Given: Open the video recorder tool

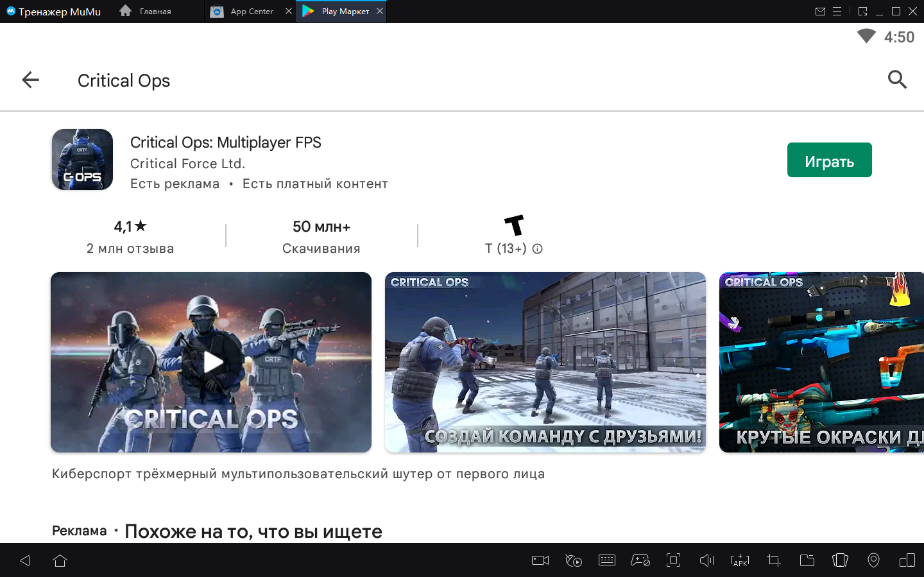Looking at the screenshot, I should coord(540,560).
